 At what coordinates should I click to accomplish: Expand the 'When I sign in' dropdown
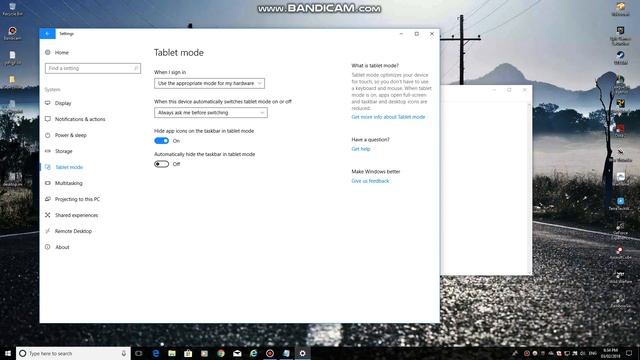pos(209,83)
